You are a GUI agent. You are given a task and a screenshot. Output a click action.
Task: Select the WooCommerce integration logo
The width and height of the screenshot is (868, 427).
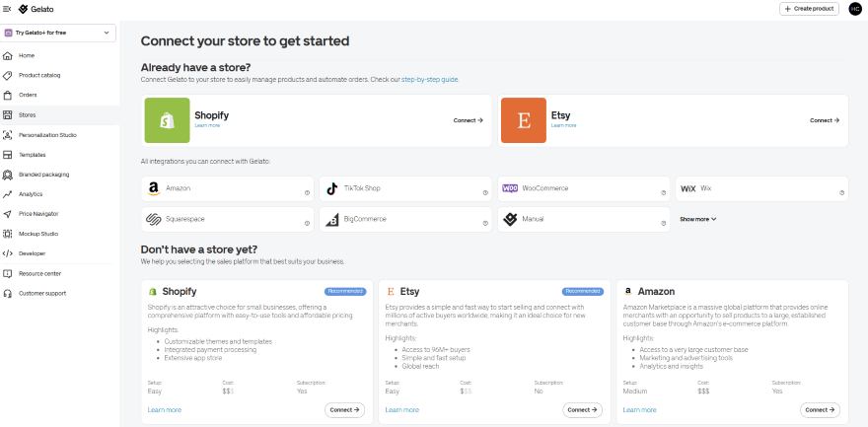[510, 188]
